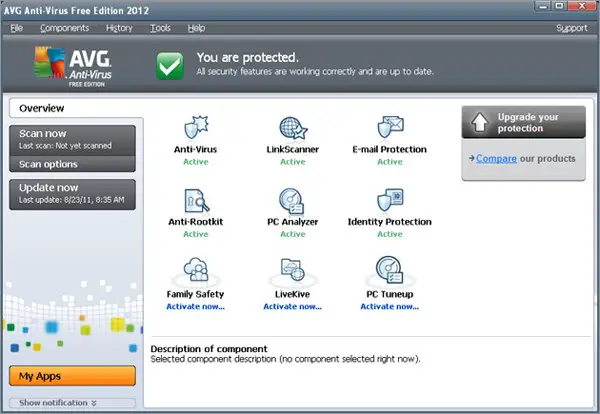
Task: Open Scan options
Action: (x=72, y=164)
